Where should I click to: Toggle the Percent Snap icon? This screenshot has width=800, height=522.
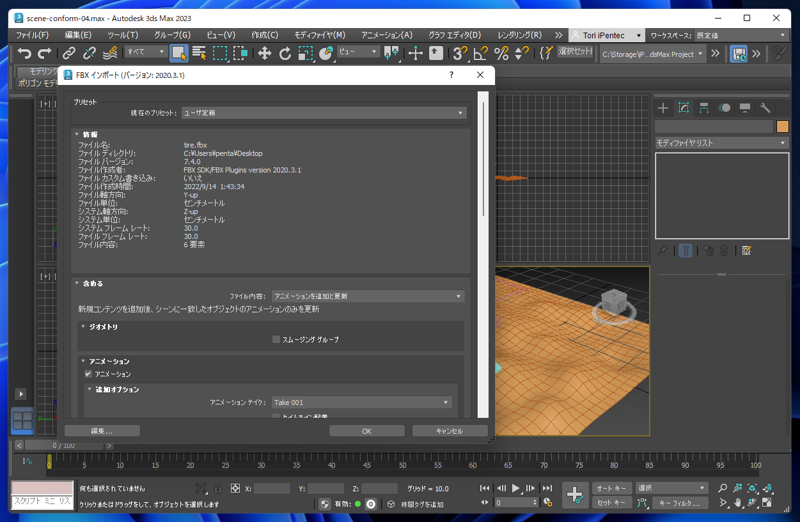pyautogui.click(x=501, y=53)
